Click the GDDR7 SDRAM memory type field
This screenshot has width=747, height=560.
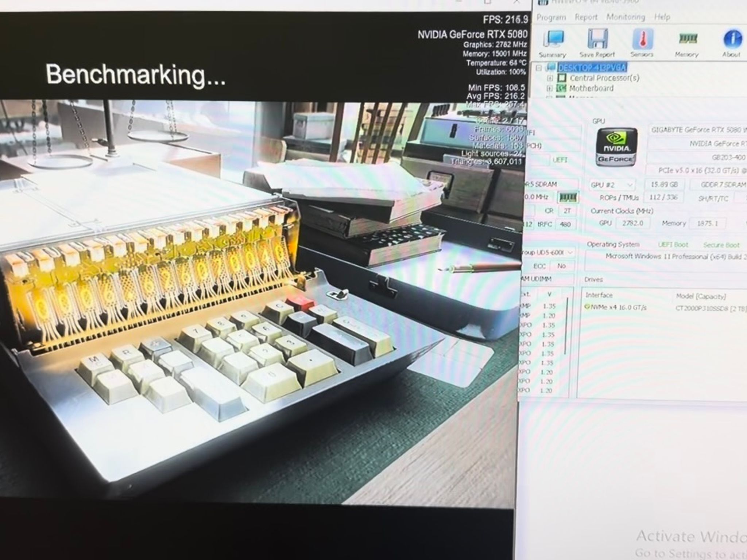718,185
